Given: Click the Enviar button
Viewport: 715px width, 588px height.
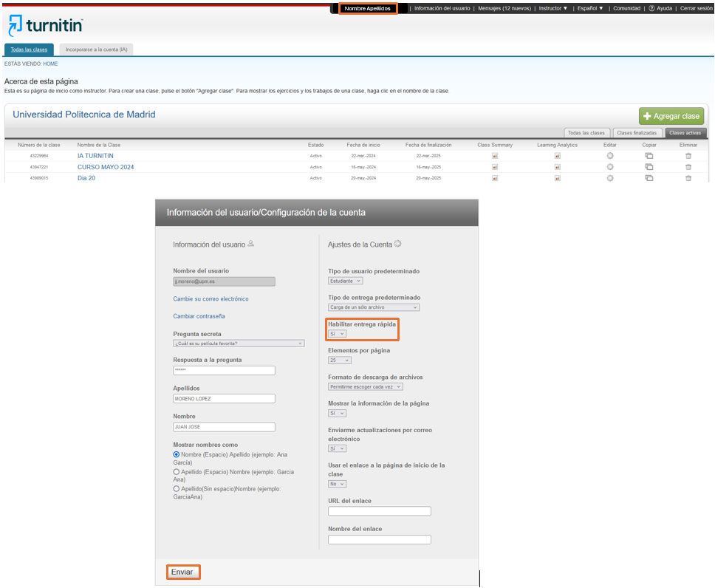Looking at the screenshot, I should point(183,572).
